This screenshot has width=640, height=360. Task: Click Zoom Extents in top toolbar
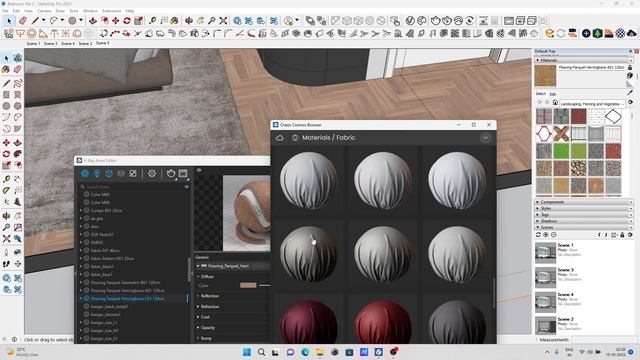click(223, 20)
